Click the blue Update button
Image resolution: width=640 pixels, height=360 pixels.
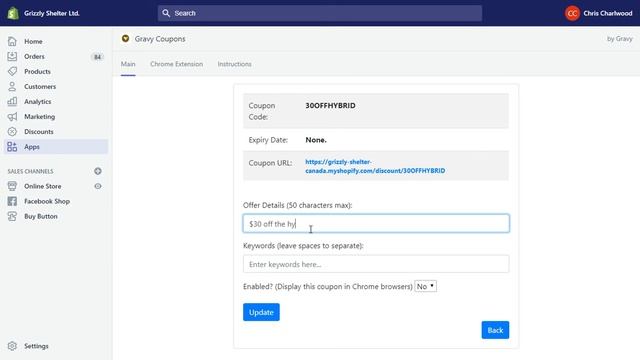coord(261,312)
